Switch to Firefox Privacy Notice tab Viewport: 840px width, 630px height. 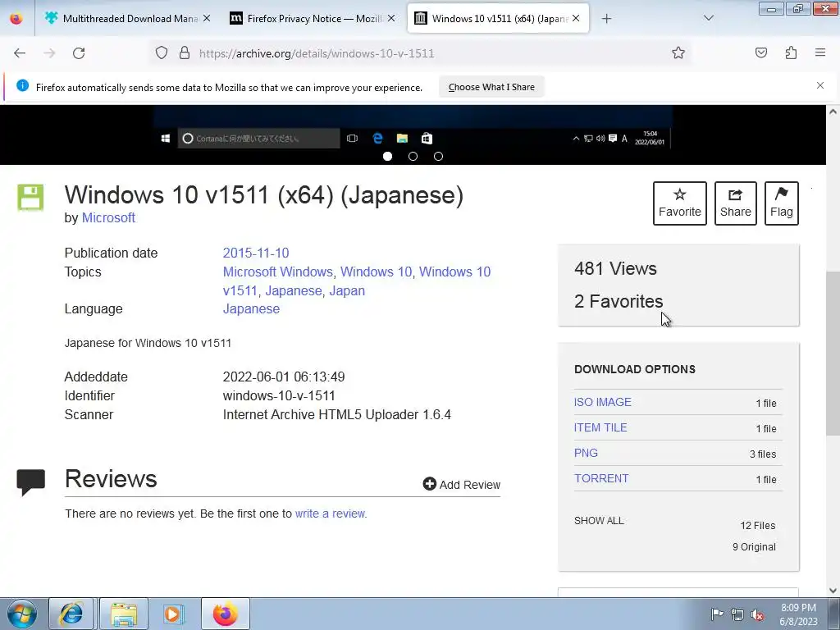(x=314, y=18)
